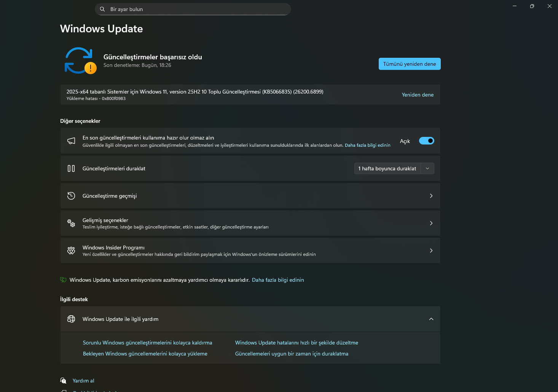This screenshot has height=392, width=558.
Task: Open the carbon emissions 'Daha fazla bilgi edinin' link
Action: coord(278,280)
